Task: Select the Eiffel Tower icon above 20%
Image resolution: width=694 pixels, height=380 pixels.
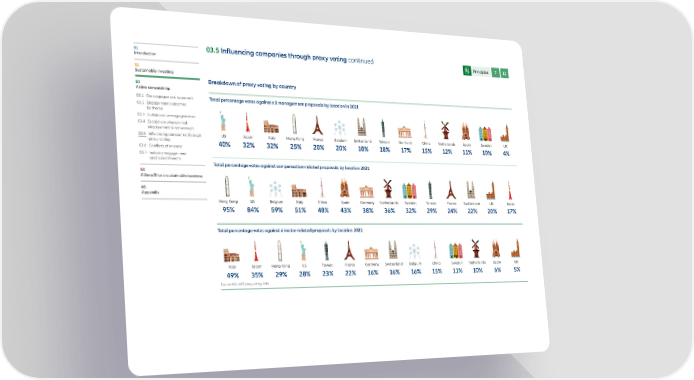Action: click(x=317, y=125)
